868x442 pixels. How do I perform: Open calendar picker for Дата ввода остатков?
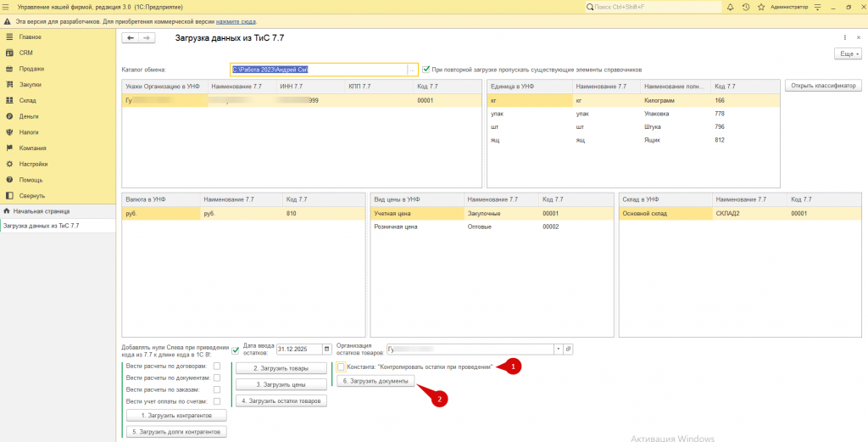[x=326, y=349]
